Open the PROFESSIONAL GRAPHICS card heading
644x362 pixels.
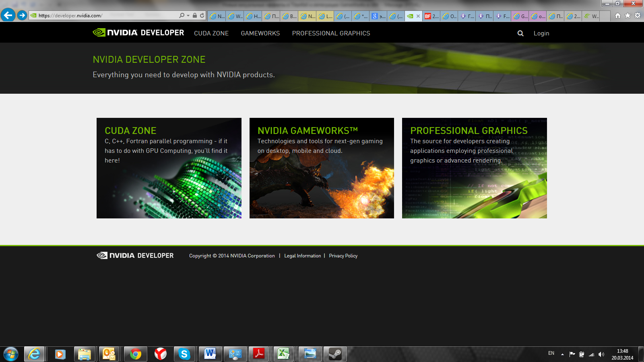tap(469, 131)
